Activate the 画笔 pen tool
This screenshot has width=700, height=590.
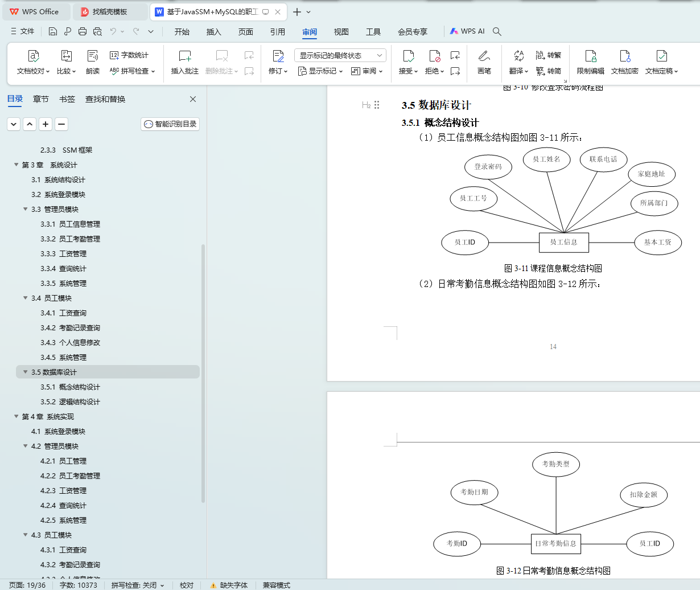[x=484, y=63]
